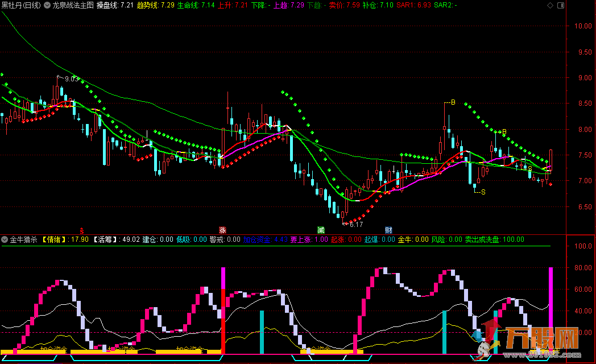The image size is (596, 364).
Task: Click the tall magenta bar at far right
Action: pyautogui.click(x=551, y=307)
